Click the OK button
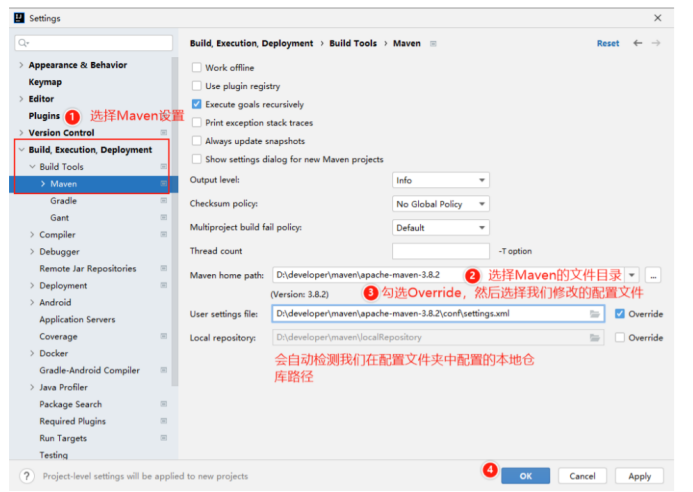The image size is (693, 492). point(525,476)
